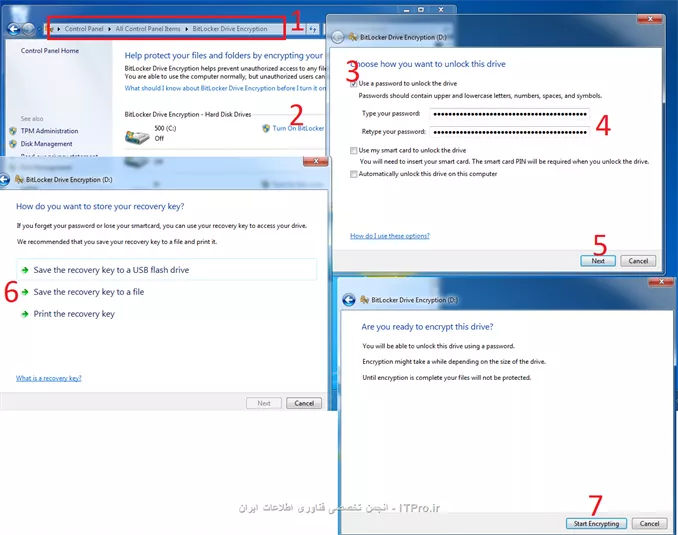678x535 pixels.
Task: Click Cancel in the password dialog
Action: tap(638, 261)
